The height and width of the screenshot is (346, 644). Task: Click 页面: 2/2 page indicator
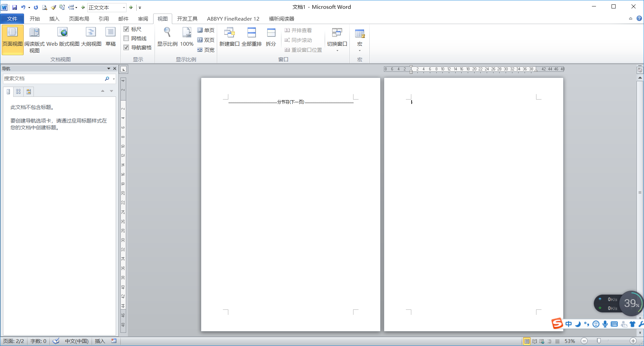(14, 341)
